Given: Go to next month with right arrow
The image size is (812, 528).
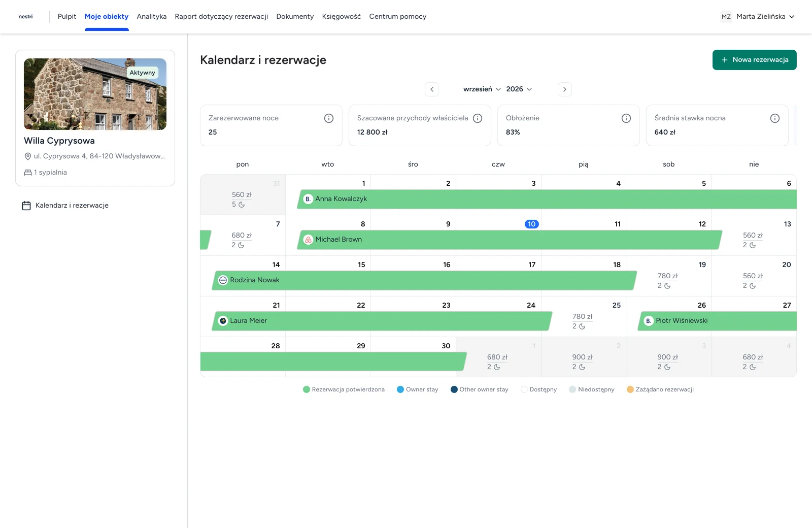Looking at the screenshot, I should (565, 89).
